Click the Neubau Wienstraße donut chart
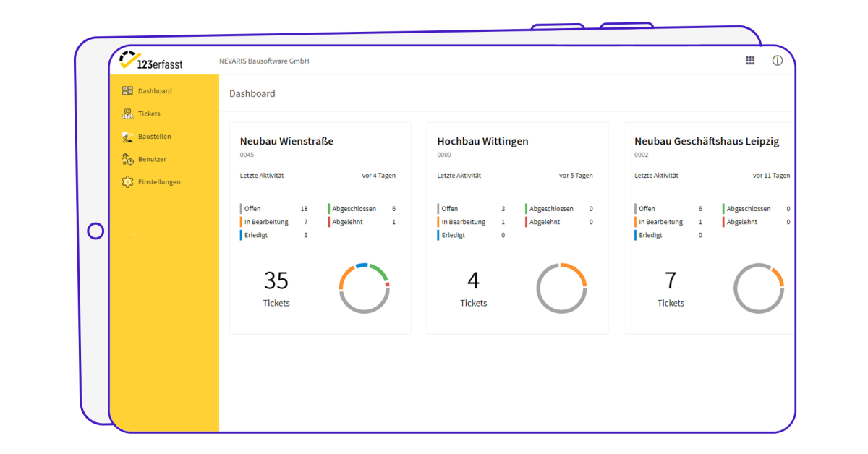This screenshot has width=868, height=454. point(365,288)
